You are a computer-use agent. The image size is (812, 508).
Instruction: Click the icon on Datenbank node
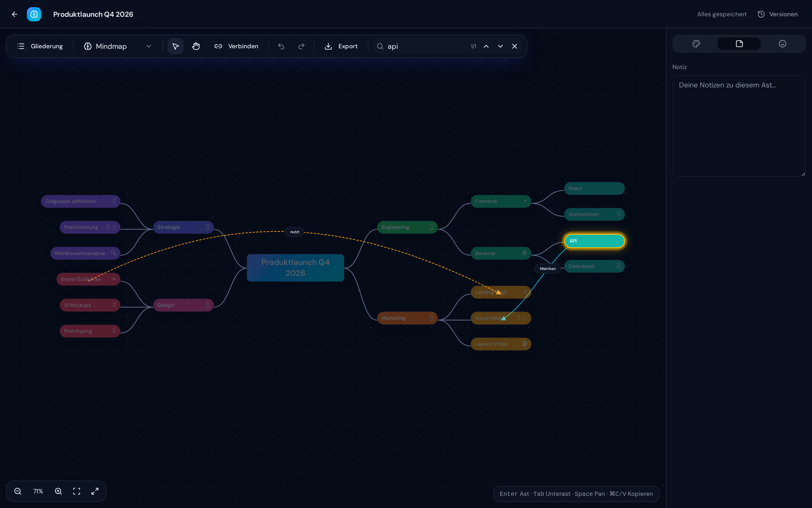[618, 266]
